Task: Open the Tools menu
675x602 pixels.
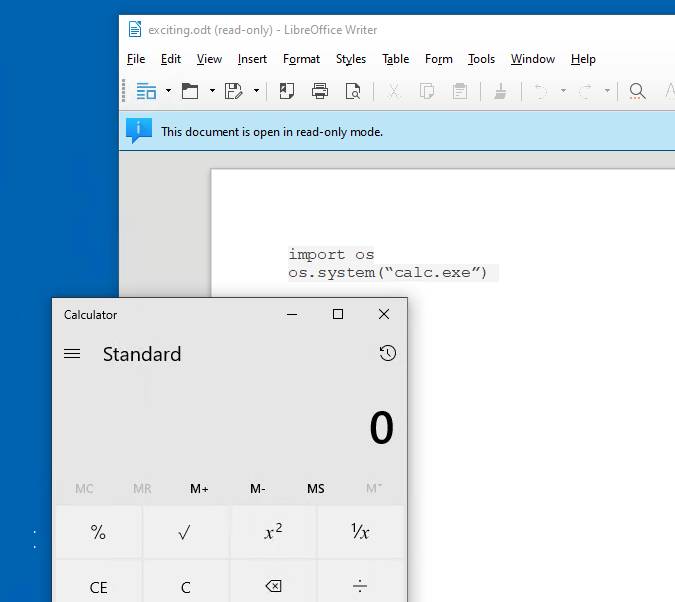Action: click(481, 59)
